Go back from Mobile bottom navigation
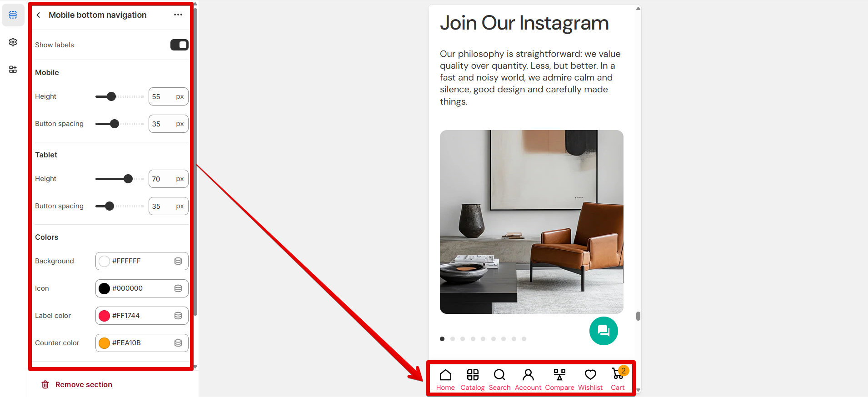 tap(39, 15)
